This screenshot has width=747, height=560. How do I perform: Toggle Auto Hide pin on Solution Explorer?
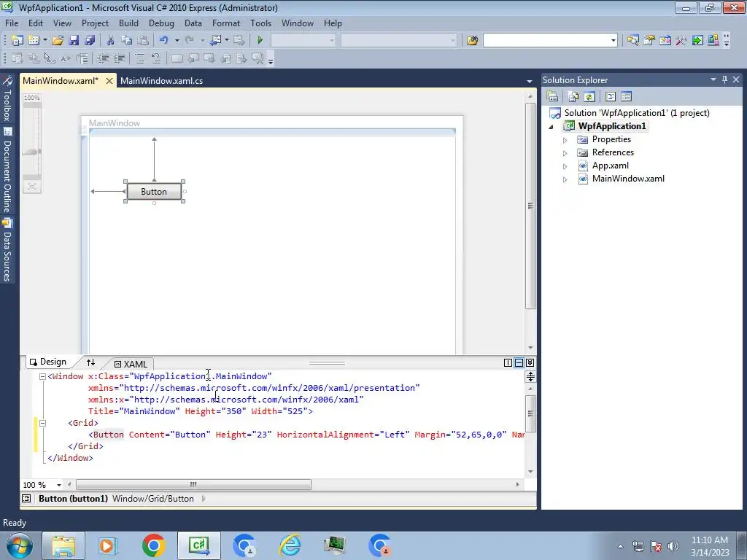click(x=724, y=79)
